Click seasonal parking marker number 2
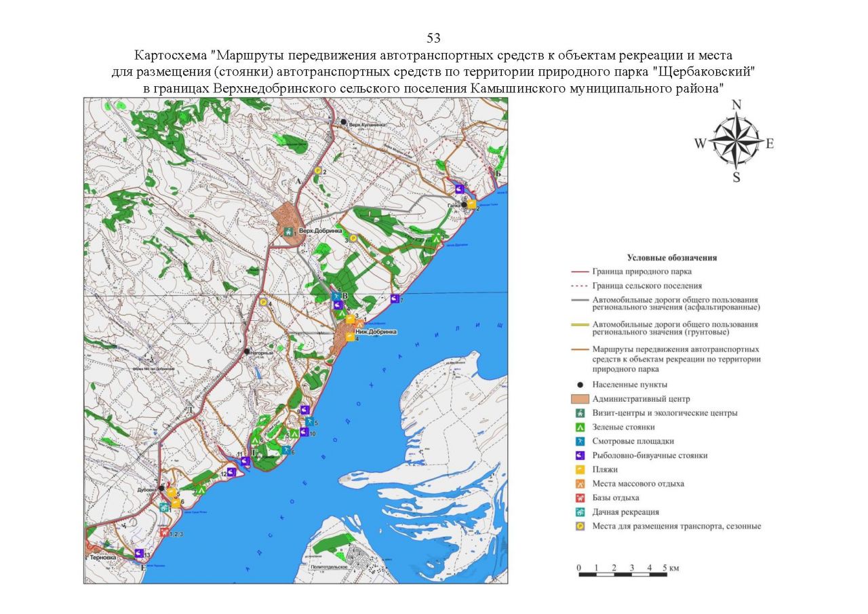Viewport: 868px width, 614px height. point(317,171)
